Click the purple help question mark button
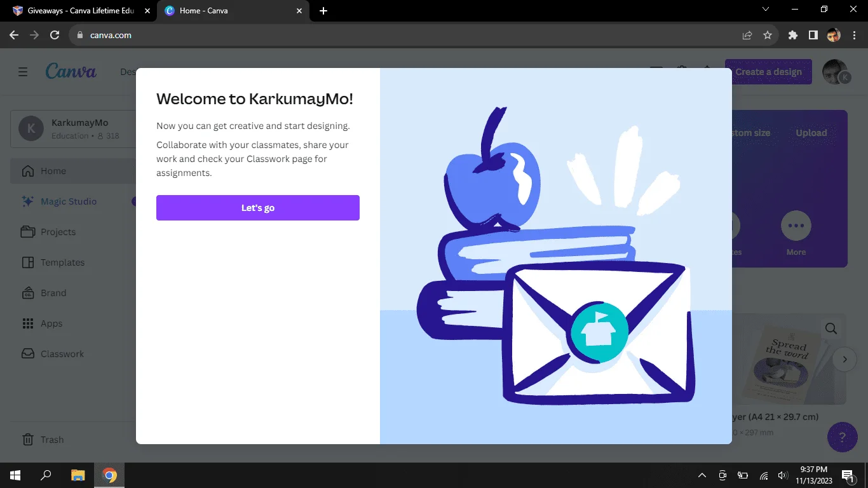 coord(843,437)
